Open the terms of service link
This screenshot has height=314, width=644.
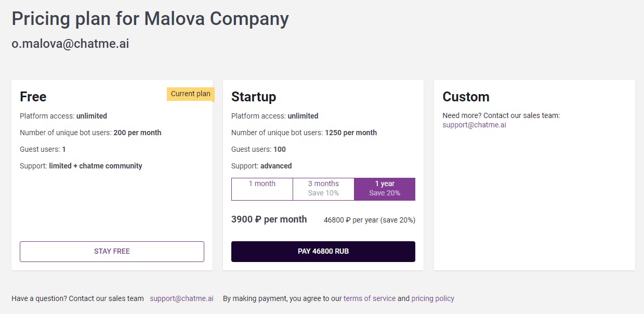point(369,298)
